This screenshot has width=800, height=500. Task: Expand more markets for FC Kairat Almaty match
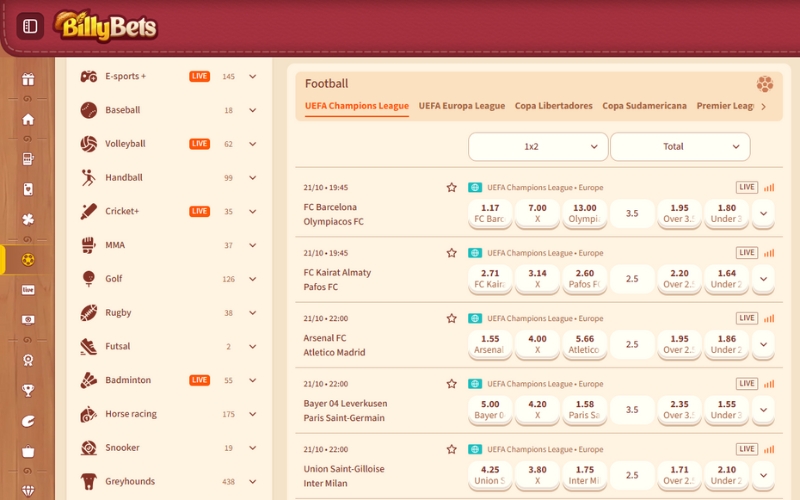coord(763,279)
